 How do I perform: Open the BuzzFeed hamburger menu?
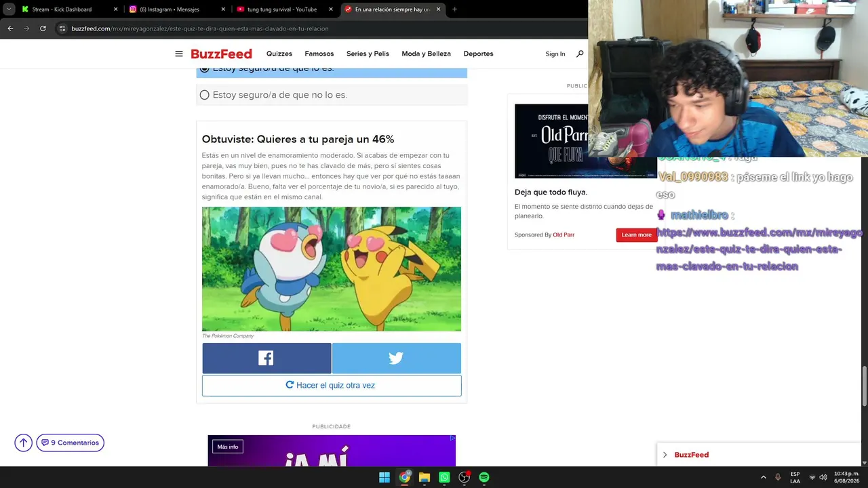179,54
